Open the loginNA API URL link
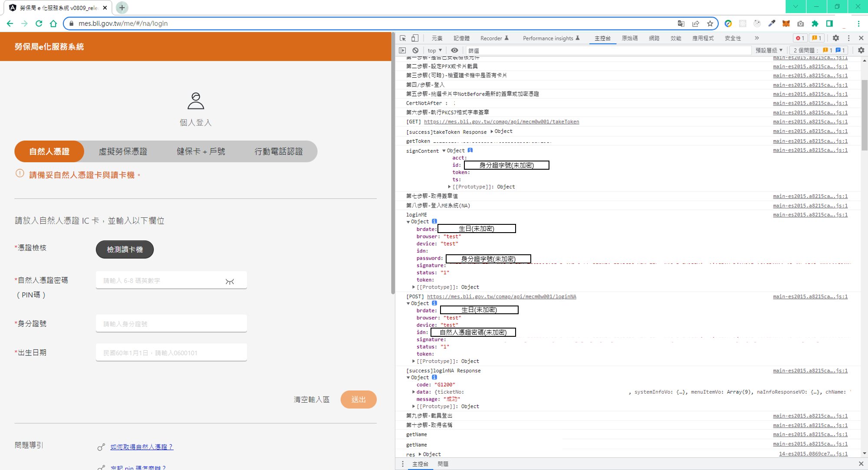 click(x=502, y=297)
